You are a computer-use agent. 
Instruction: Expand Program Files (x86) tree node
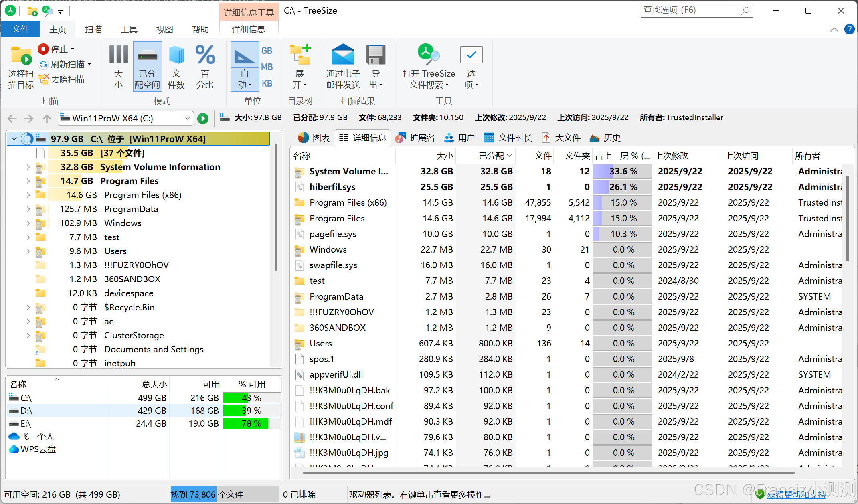[x=28, y=195]
